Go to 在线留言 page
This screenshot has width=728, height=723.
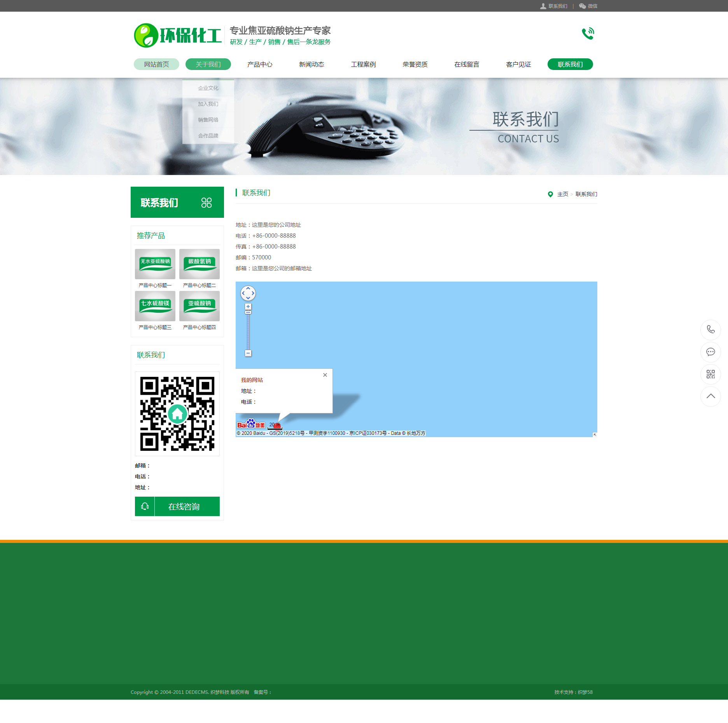[x=467, y=64]
